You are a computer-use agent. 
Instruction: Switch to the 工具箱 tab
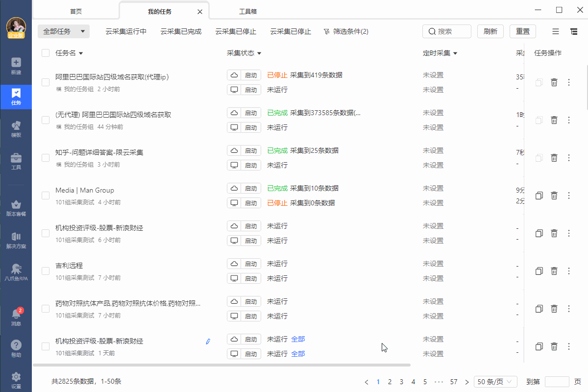(x=248, y=11)
